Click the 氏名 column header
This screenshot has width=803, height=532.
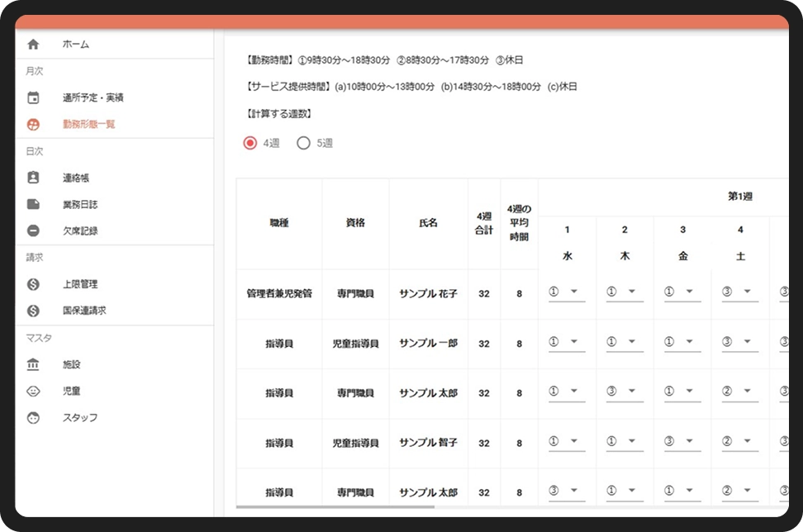pyautogui.click(x=428, y=223)
